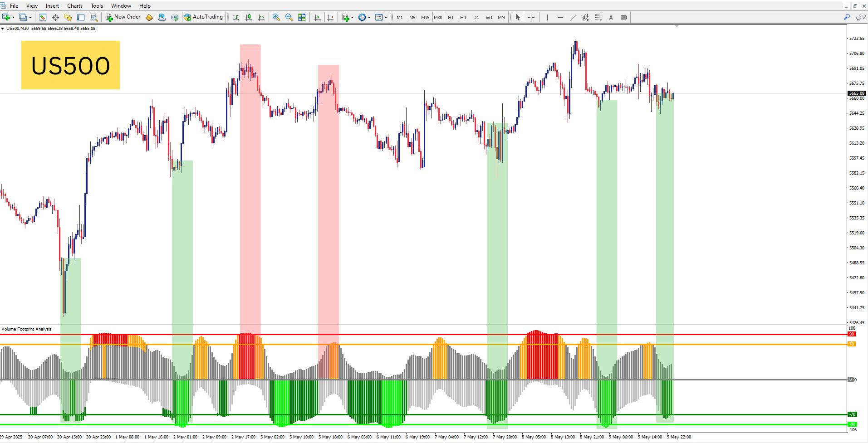Image resolution: width=868 pixels, height=443 pixels.
Task: Expand the Profiles dropdown arrow
Action: coord(30,17)
